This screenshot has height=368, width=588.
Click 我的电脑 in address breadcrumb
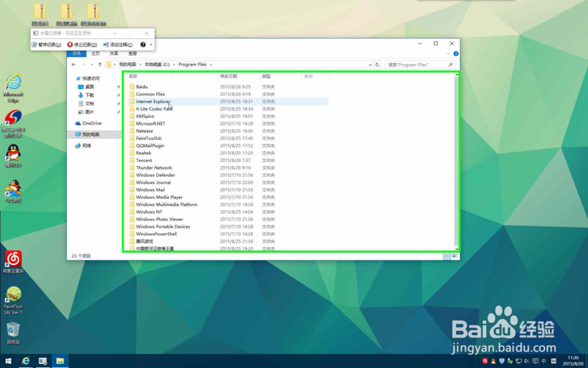tap(128, 65)
